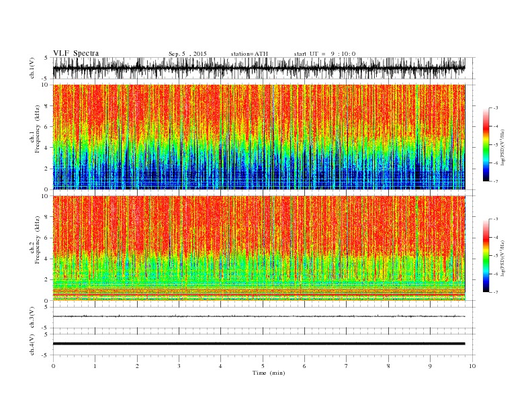Click the ch.2 spectrogram color bar
532x411 pixels.
point(486,256)
